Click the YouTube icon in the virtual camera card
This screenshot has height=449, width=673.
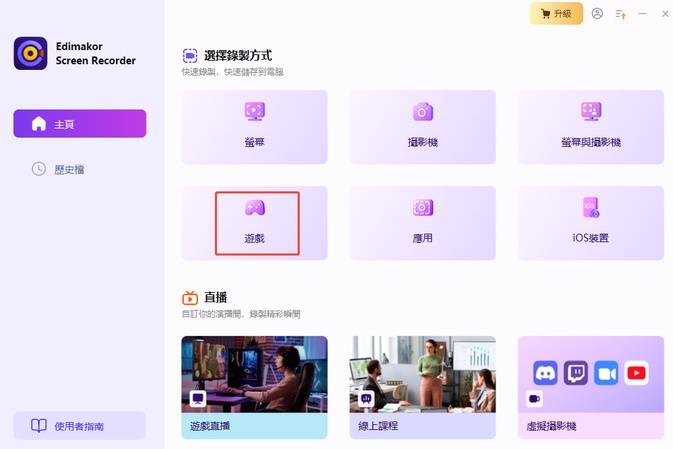637,373
